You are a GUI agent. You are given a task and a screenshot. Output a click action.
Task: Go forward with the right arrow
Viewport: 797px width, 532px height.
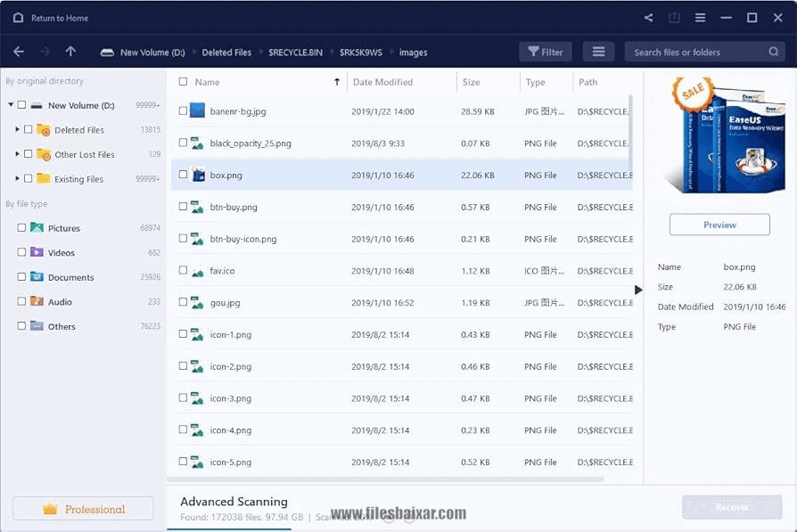click(x=45, y=52)
